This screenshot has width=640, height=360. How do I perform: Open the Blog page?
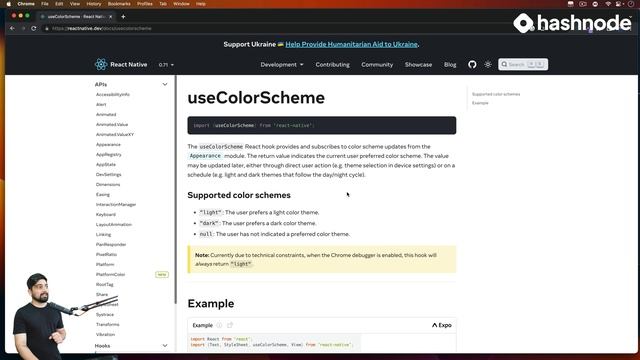(450, 64)
